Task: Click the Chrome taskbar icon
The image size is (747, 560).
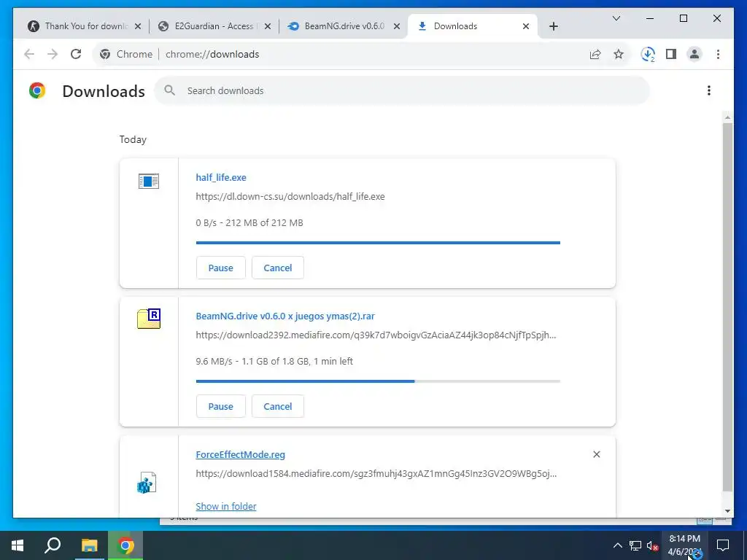Action: point(125,545)
